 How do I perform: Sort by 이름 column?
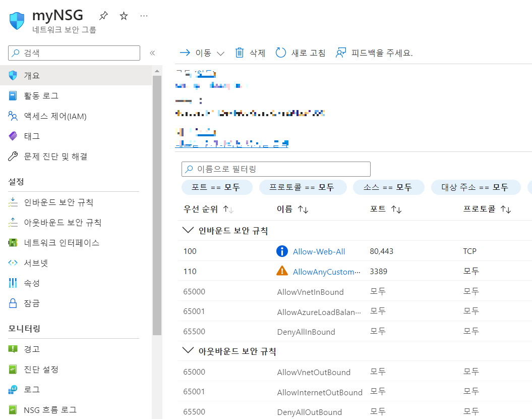click(x=292, y=209)
